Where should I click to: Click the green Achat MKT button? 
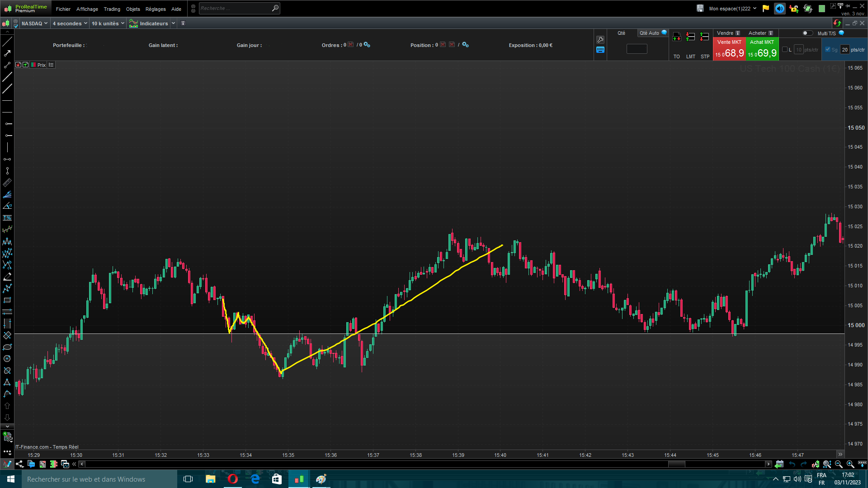[762, 49]
